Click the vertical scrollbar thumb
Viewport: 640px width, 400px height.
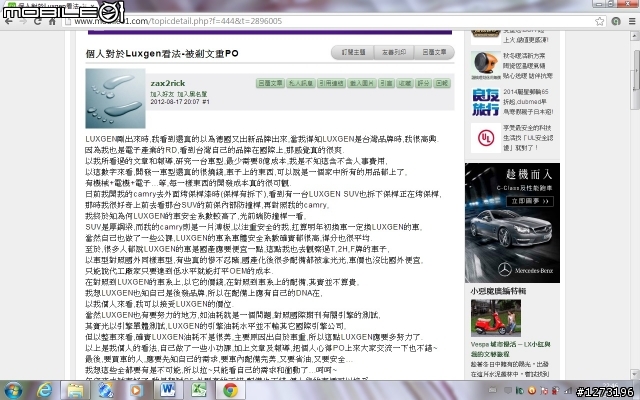635,80
